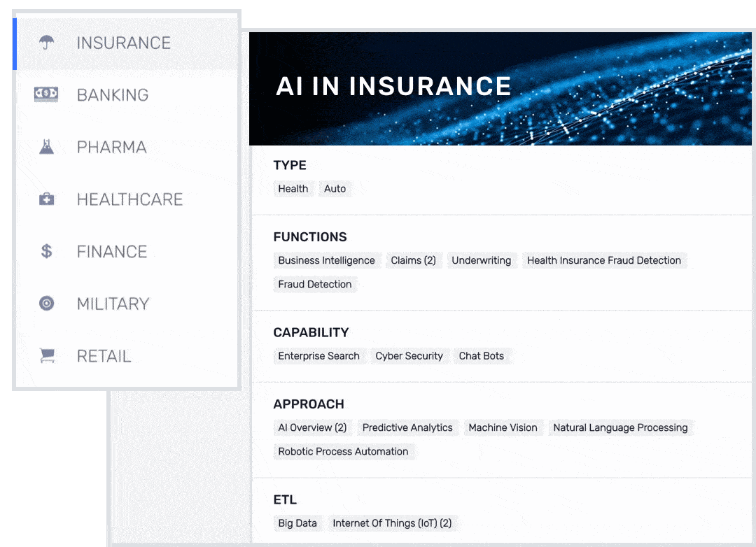The width and height of the screenshot is (756, 547).
Task: Click the umbrella Insurance icon
Action: click(x=46, y=43)
